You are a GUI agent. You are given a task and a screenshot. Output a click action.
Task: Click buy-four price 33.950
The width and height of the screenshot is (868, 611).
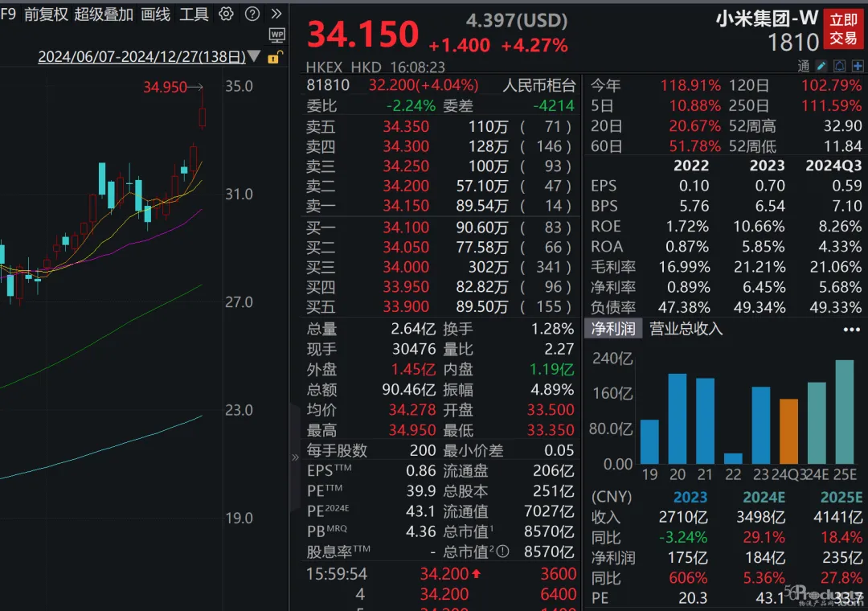point(406,287)
